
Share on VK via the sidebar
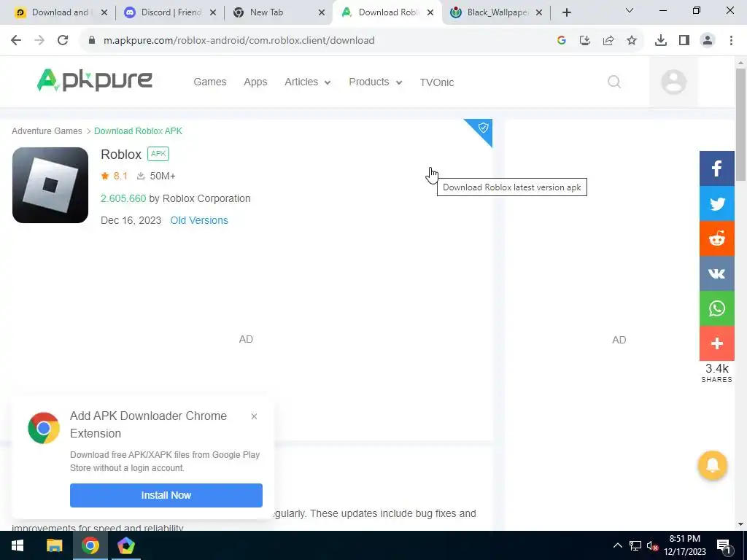click(x=716, y=274)
